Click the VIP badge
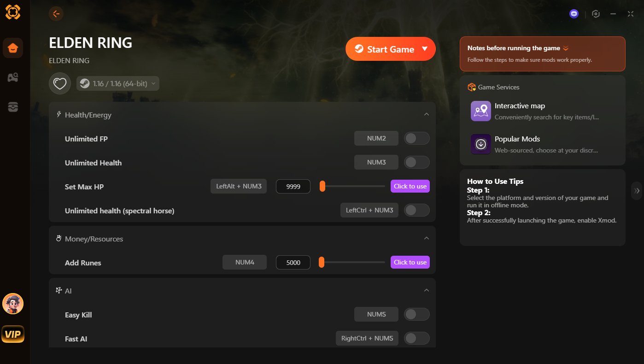The height and width of the screenshot is (364, 644). (x=13, y=334)
